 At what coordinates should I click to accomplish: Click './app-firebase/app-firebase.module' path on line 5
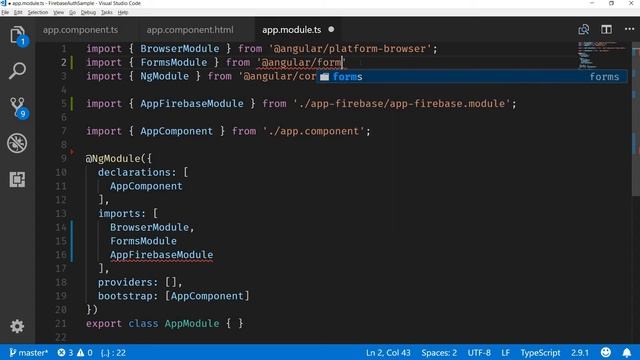point(402,104)
